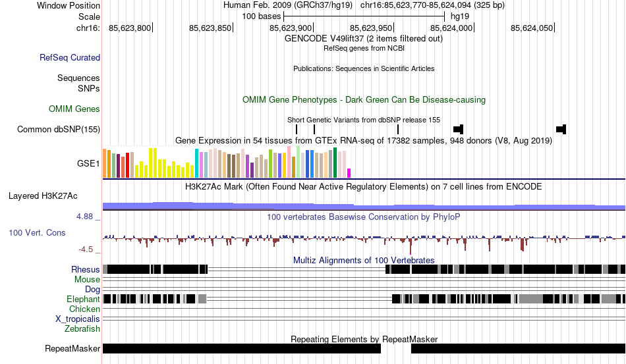The image size is (626, 364).
Task: Click the dbSNP variant tick below 85,623,950
Action: (x=398, y=130)
